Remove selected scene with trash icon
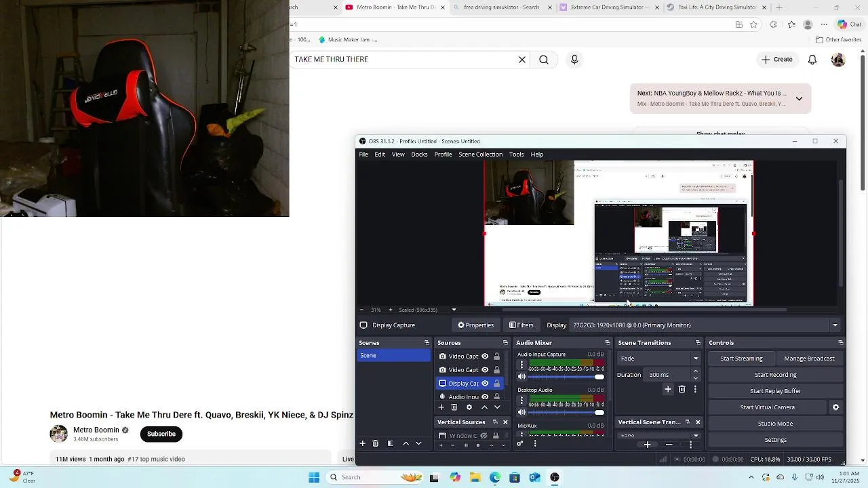 (376, 443)
